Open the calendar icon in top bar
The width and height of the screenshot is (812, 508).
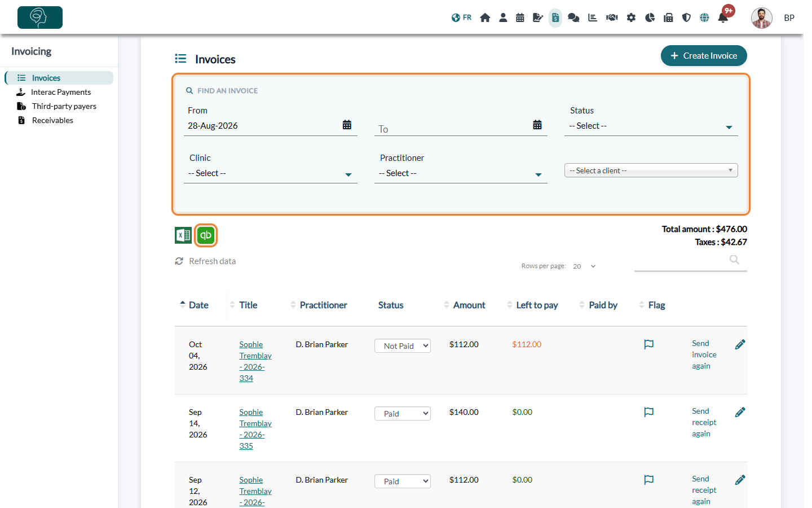click(520, 17)
